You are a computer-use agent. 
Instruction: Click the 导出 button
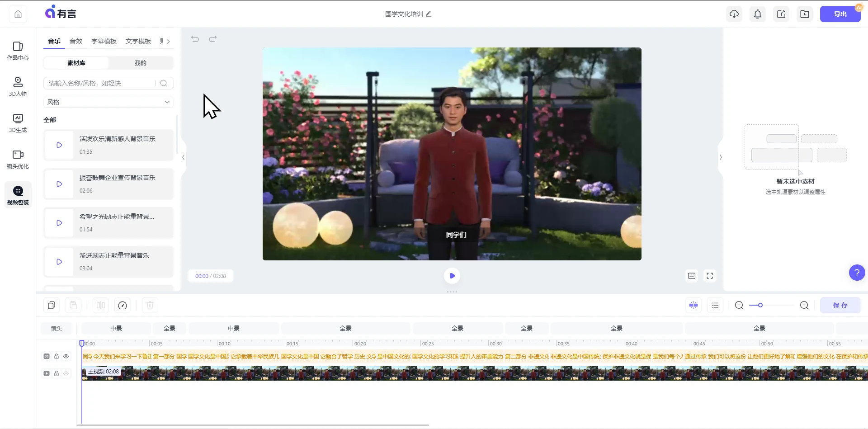tap(840, 14)
